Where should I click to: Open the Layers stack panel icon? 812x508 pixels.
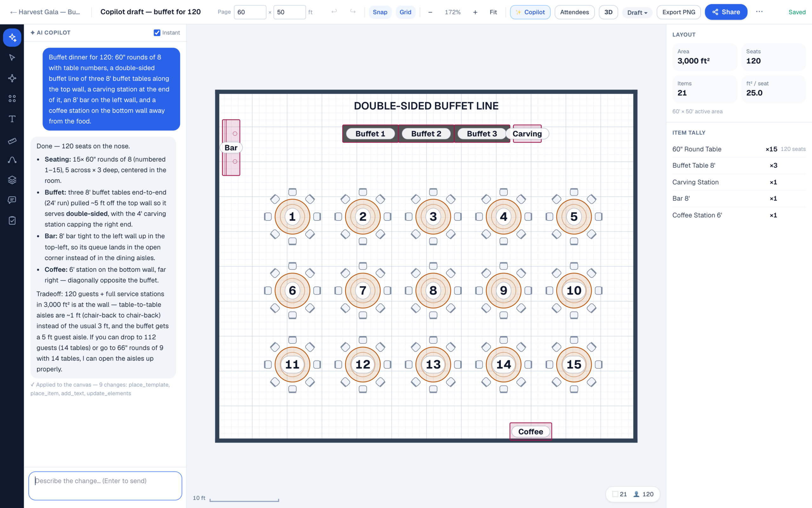coord(12,180)
